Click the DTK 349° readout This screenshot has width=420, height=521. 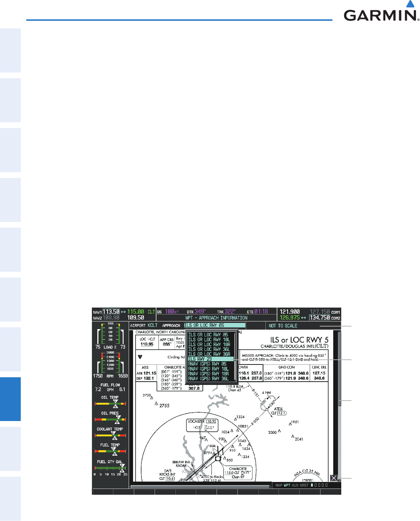pyautogui.click(x=196, y=312)
